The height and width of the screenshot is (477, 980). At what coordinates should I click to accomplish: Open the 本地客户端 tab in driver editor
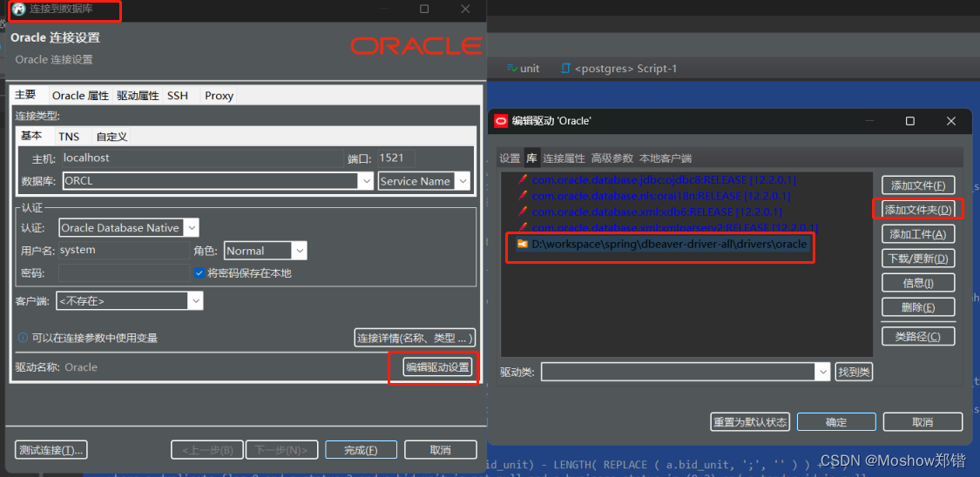tap(666, 158)
